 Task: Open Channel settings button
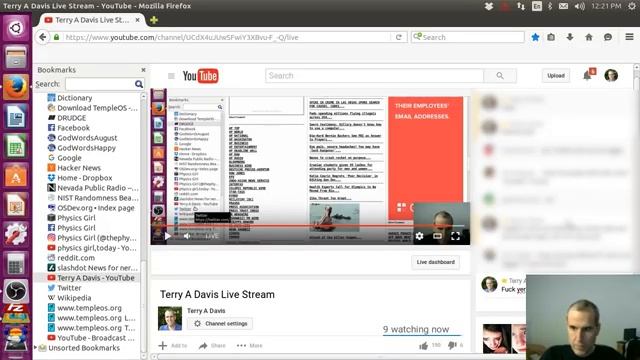click(x=220, y=324)
